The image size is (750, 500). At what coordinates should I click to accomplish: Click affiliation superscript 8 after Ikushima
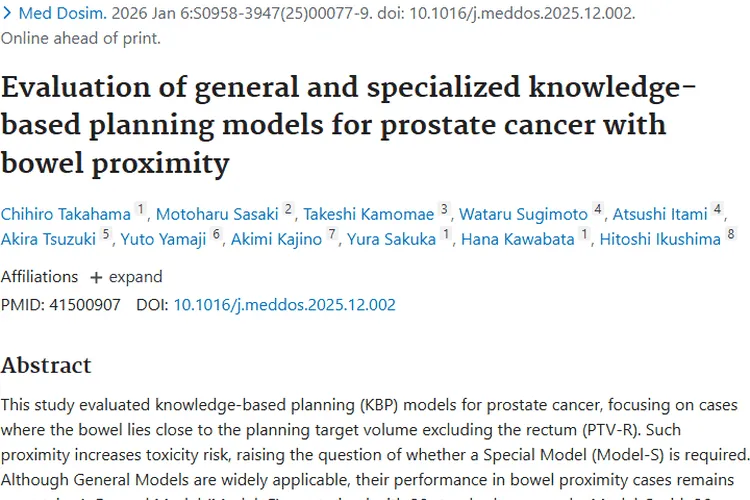(x=731, y=235)
